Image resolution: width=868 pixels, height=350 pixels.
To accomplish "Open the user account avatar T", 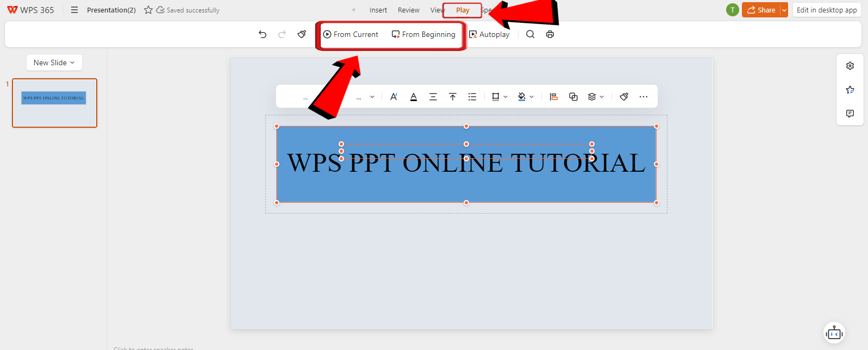I will (733, 10).
